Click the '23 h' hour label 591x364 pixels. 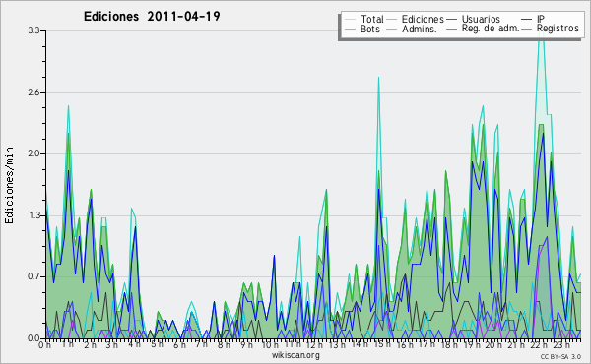coord(561,345)
